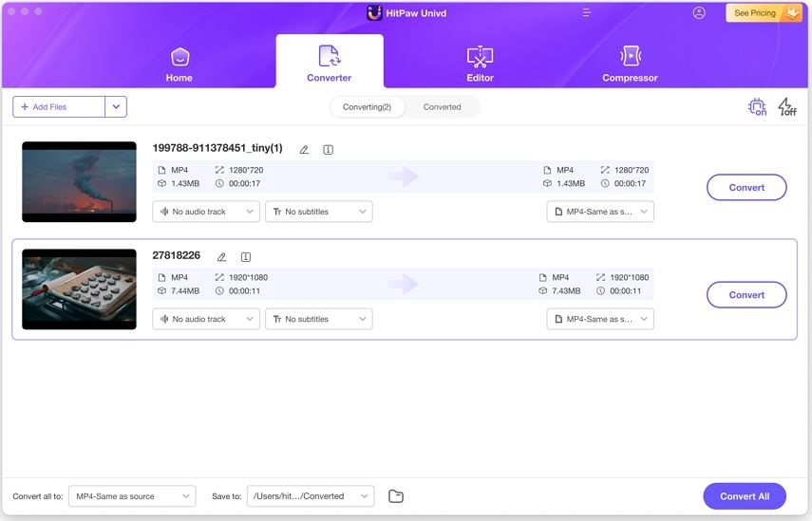Click file name 199788-911378451_tiny(1)
812x521 pixels.
[217, 148]
